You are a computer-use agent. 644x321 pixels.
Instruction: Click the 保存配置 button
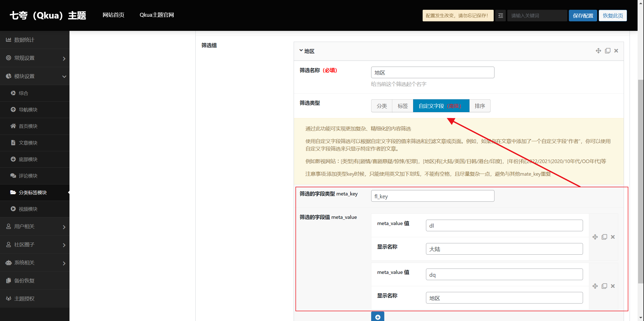583,16
